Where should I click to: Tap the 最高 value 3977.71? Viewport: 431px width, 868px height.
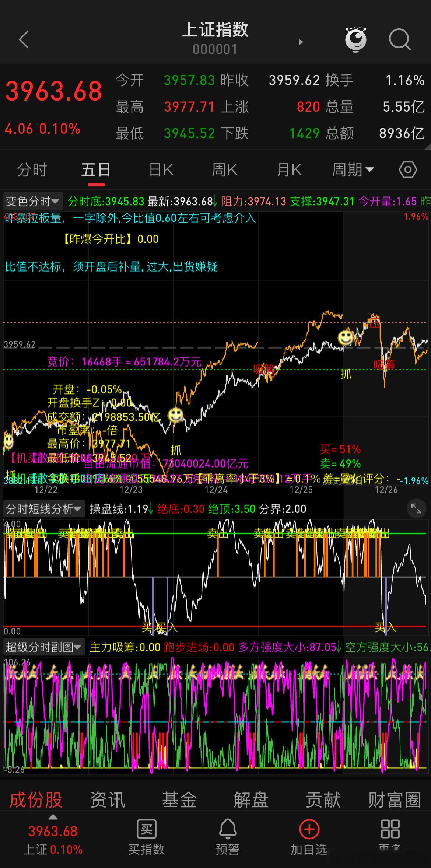click(x=189, y=107)
